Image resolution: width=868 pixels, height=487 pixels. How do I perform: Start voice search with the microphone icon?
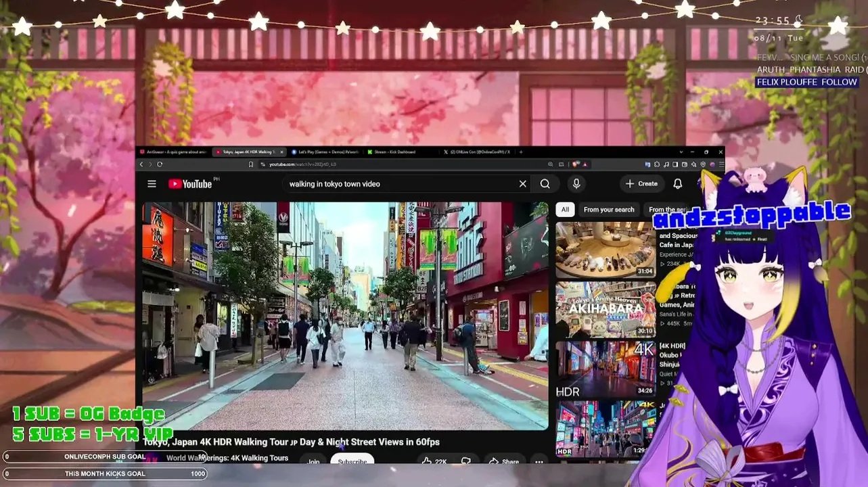[576, 184]
